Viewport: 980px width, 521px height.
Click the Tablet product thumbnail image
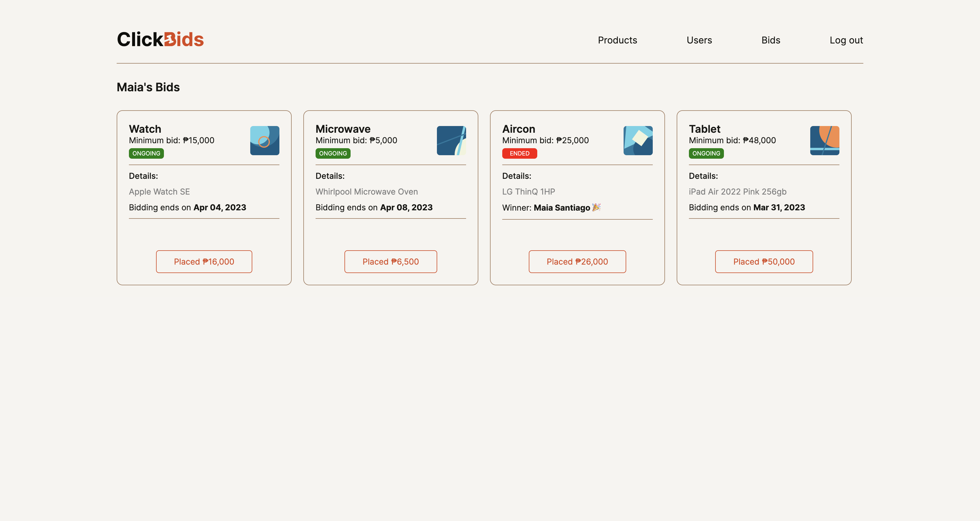[825, 140]
